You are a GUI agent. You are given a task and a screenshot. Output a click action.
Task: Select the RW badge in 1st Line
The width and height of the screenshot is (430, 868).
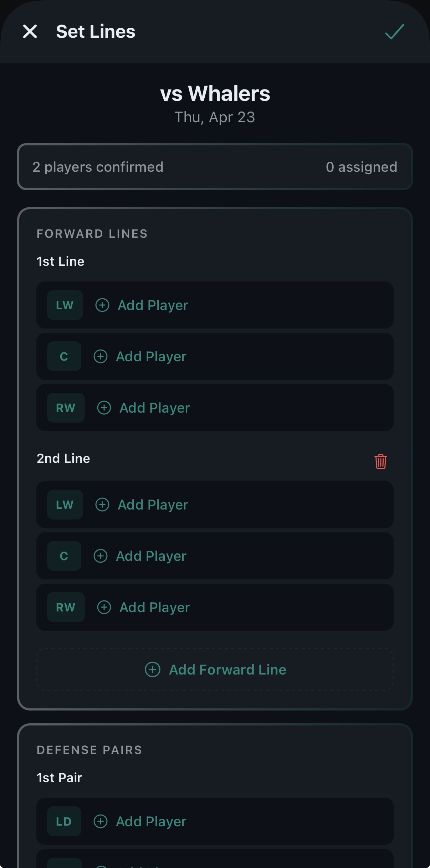(x=66, y=408)
